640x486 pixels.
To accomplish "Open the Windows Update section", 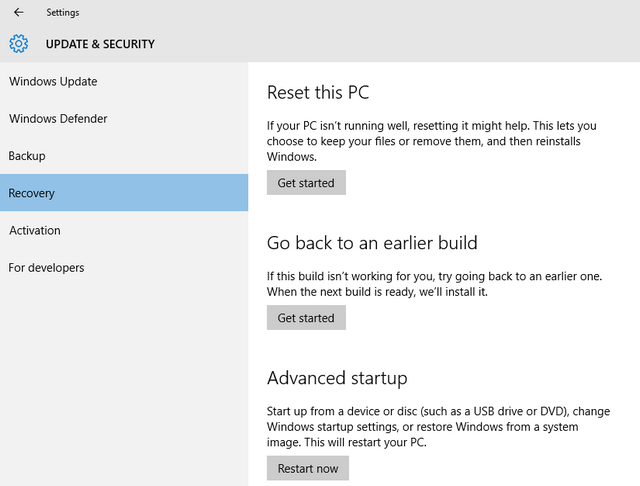I will 124,81.
